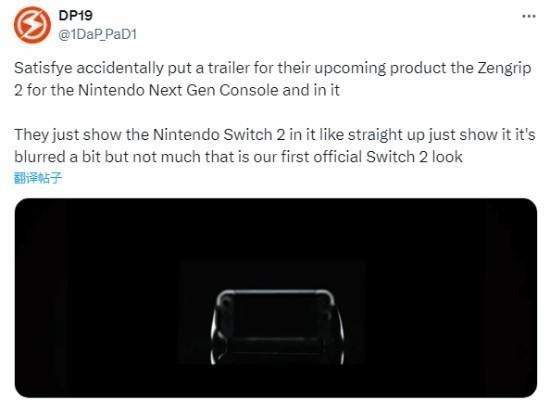The width and height of the screenshot is (550, 406).
Task: Click the word Satisfye in the post
Action: [x=43, y=68]
